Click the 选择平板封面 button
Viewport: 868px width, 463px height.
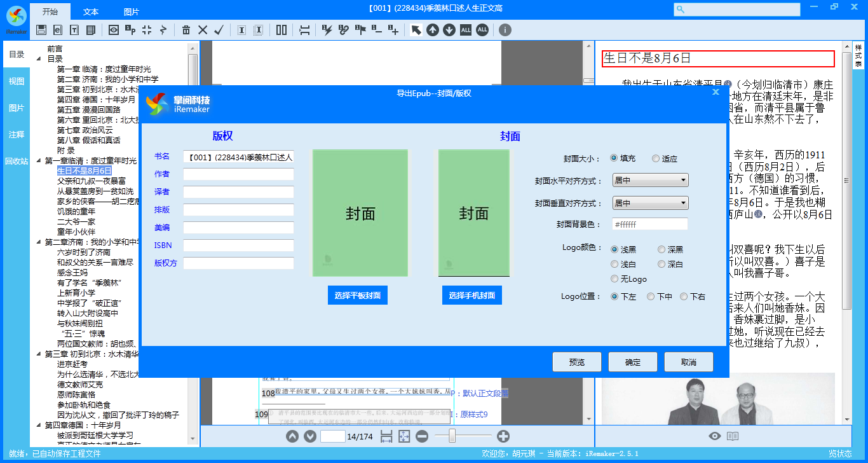pos(358,295)
